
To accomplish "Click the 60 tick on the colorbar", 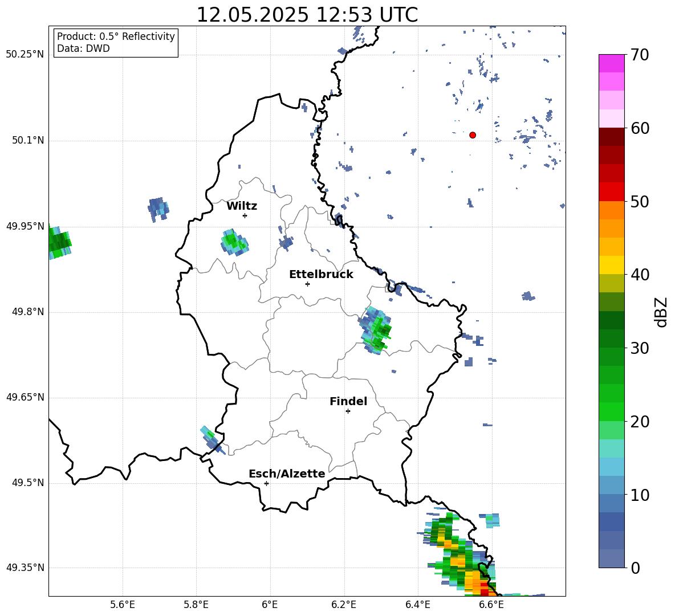I will point(640,128).
